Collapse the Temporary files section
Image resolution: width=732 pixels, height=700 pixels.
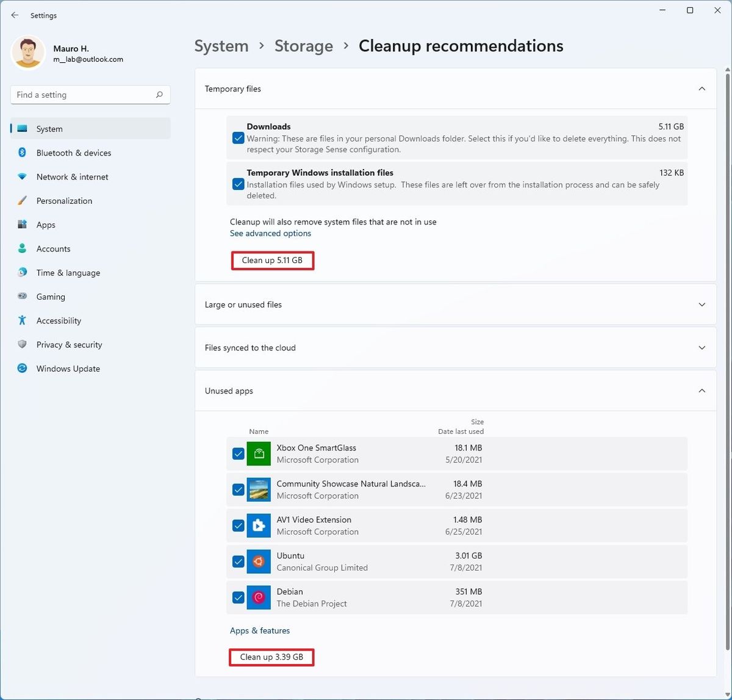tap(701, 89)
